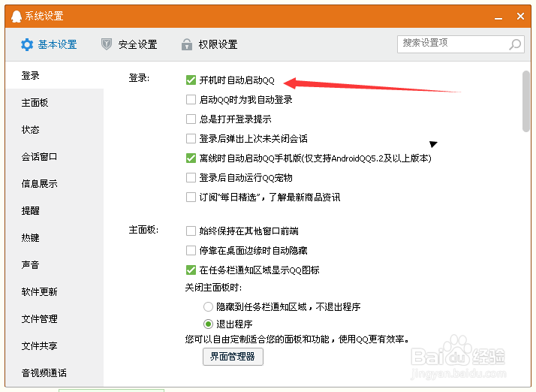Viewport: 536px width, 392px height.
Task: Check 停靠在桌面边缘时自动隐藏
Action: (x=191, y=250)
